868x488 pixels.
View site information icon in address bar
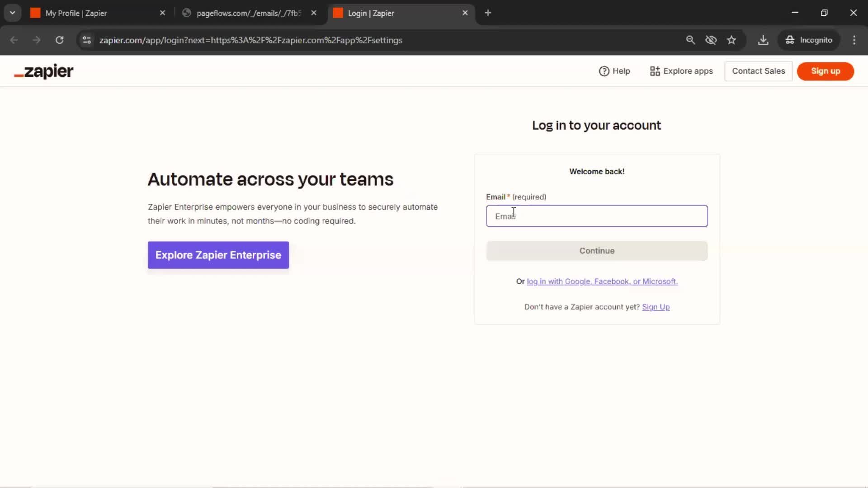[x=87, y=40]
